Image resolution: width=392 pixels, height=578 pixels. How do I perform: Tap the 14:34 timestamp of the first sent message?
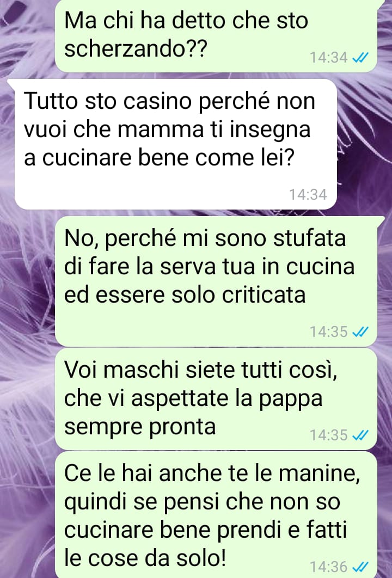(328, 58)
